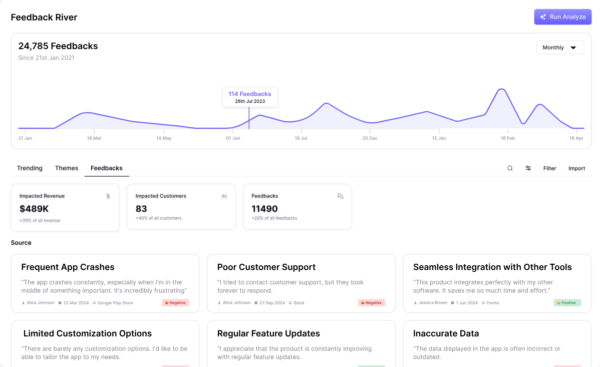
Task: Open the Filter option
Action: pyautogui.click(x=549, y=168)
